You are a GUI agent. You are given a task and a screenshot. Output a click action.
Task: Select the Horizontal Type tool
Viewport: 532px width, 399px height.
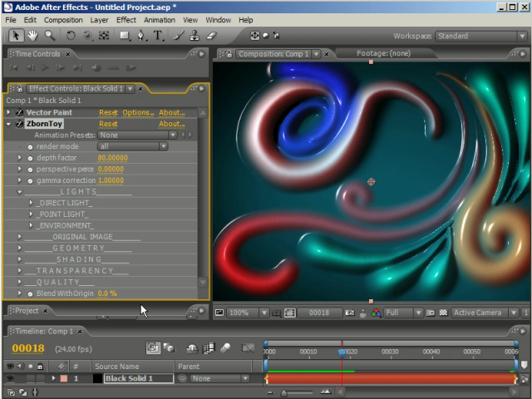(158, 36)
